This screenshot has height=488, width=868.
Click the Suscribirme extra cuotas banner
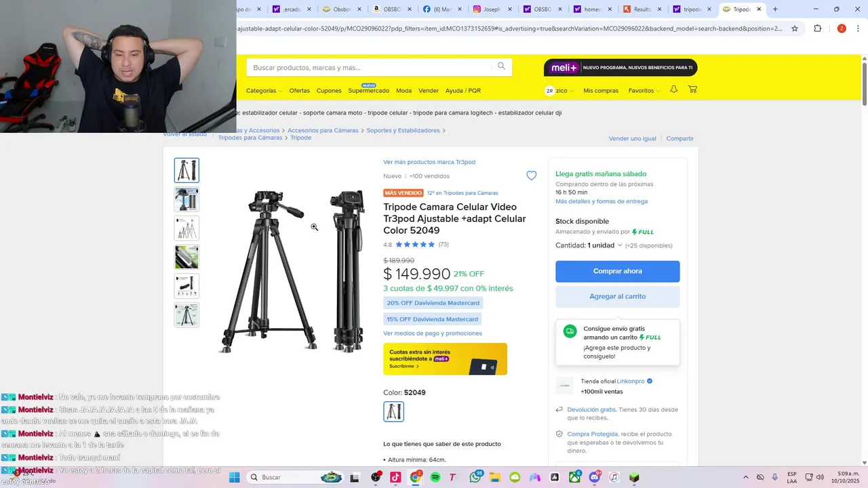[x=445, y=359]
